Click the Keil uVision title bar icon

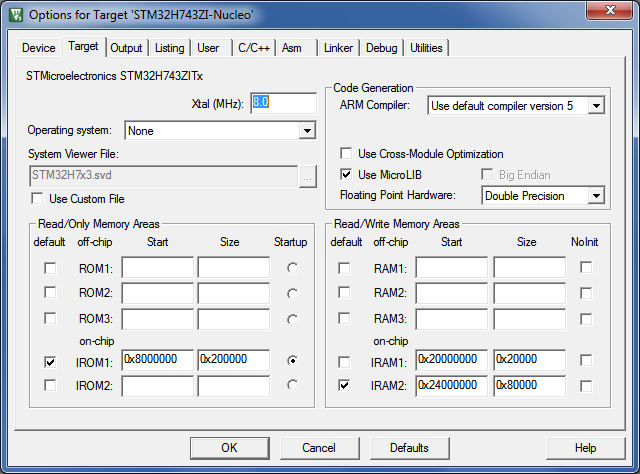tap(16, 15)
